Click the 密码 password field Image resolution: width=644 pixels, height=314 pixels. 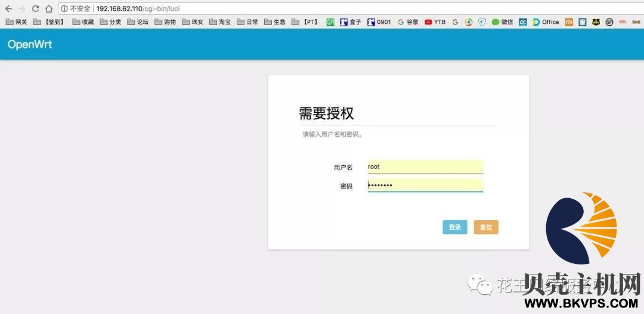click(425, 186)
